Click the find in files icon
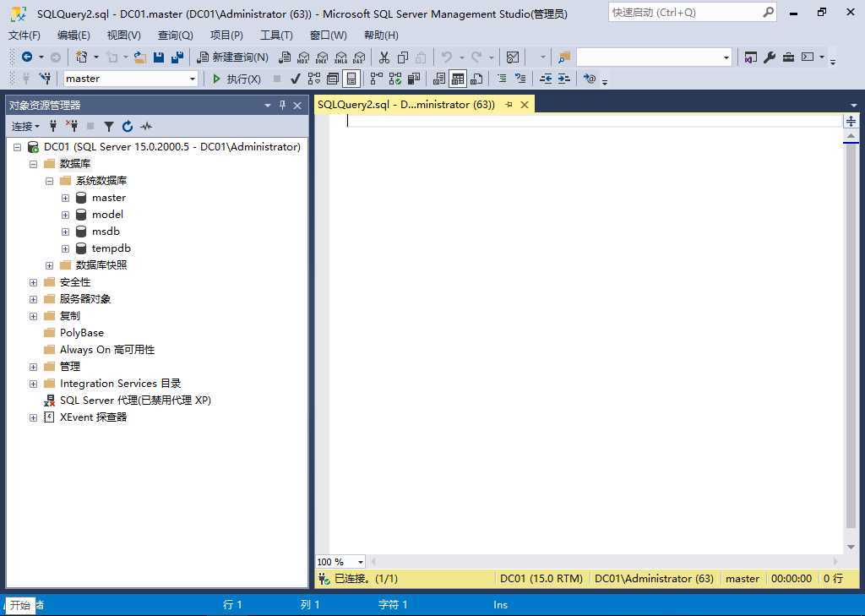 tap(563, 57)
